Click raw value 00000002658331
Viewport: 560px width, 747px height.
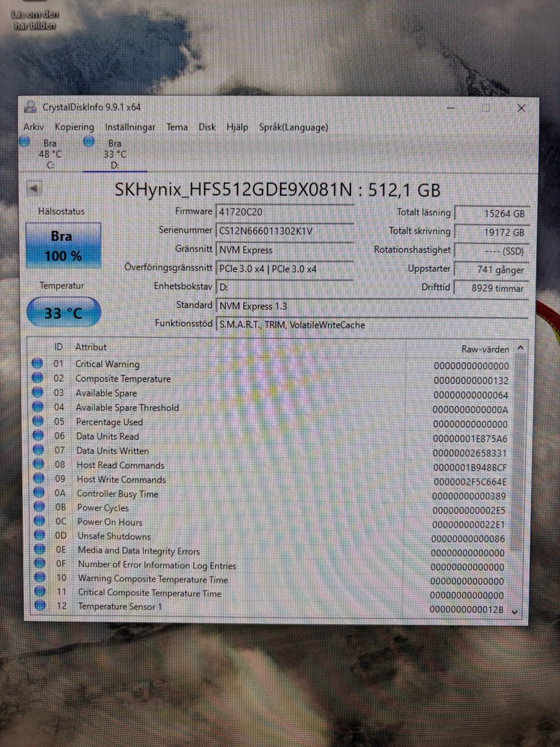[470, 453]
